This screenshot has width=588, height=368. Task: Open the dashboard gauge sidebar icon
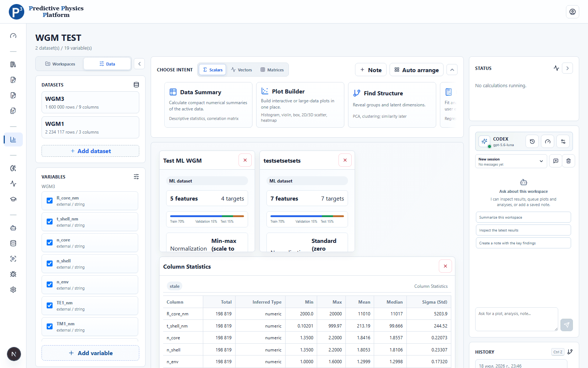13,36
